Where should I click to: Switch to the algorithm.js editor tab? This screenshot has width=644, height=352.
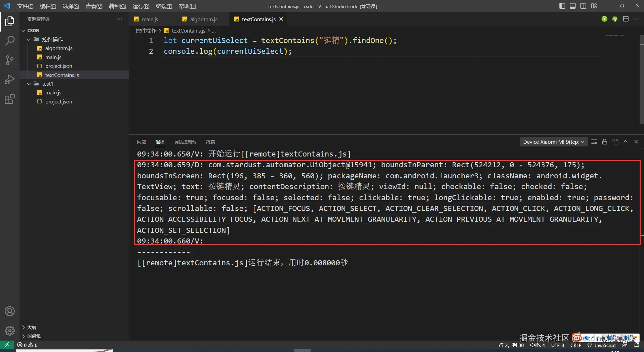[x=204, y=19]
